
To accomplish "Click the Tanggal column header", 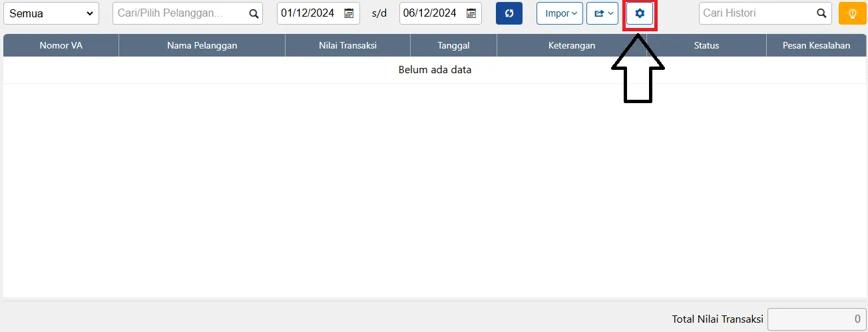I will [x=454, y=45].
